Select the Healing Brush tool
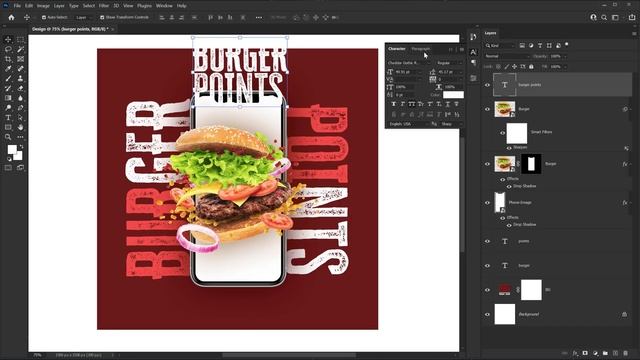 click(x=20, y=69)
